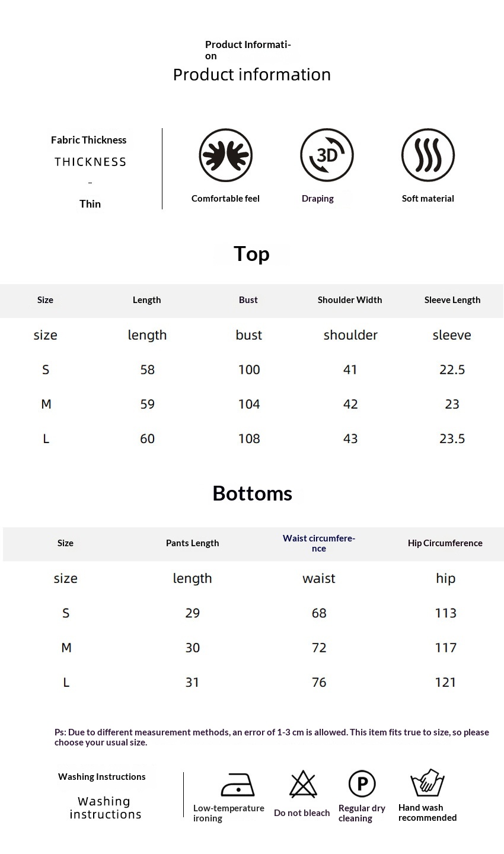Select the Bottoms section heading
This screenshot has width=504, height=854.
(x=252, y=493)
